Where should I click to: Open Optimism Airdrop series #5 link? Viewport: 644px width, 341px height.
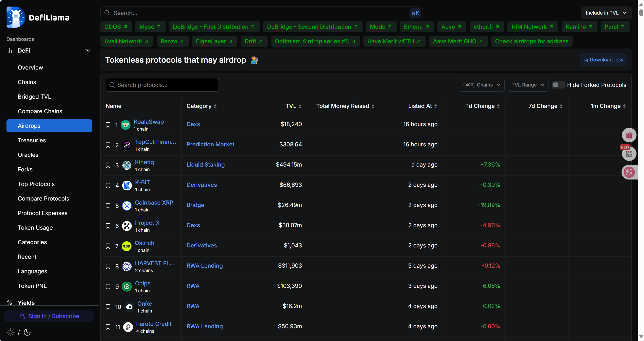pos(315,41)
